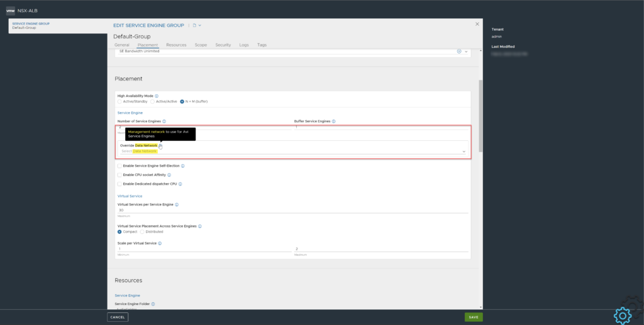Enable Dedicated dispatcher CPU checkbox

[120, 184]
